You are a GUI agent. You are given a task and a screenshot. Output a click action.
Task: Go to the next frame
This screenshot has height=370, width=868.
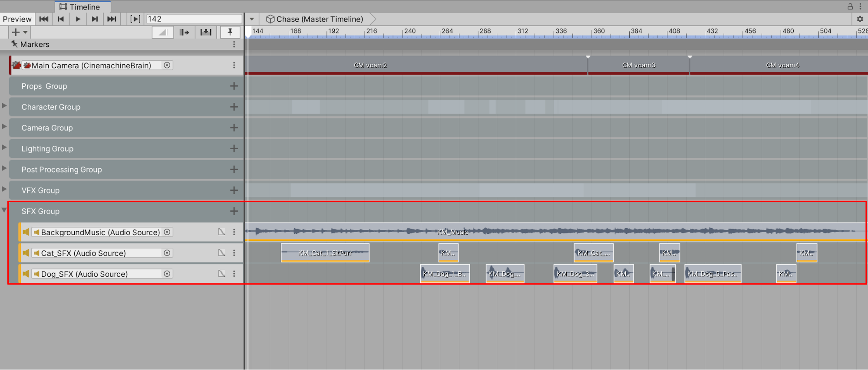[x=95, y=19]
